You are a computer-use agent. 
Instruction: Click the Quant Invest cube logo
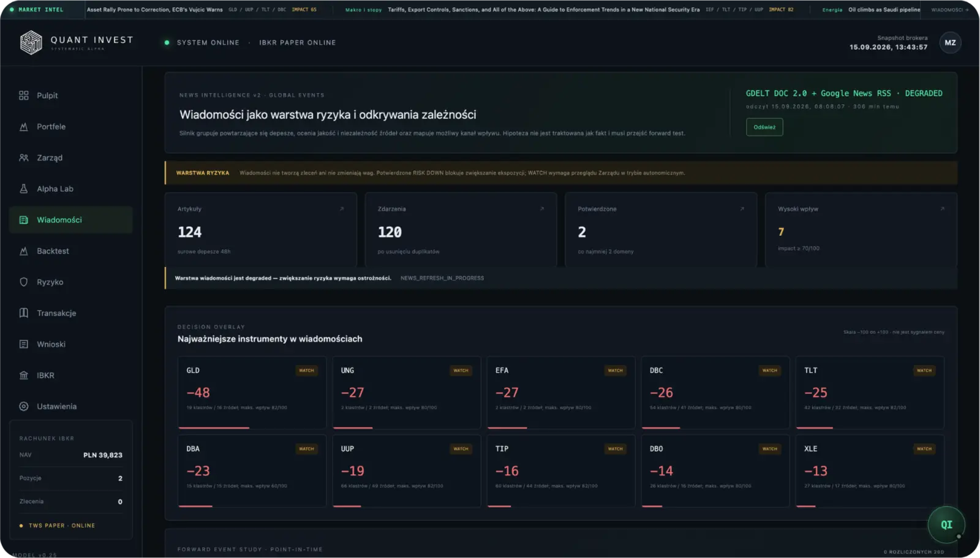tap(31, 43)
